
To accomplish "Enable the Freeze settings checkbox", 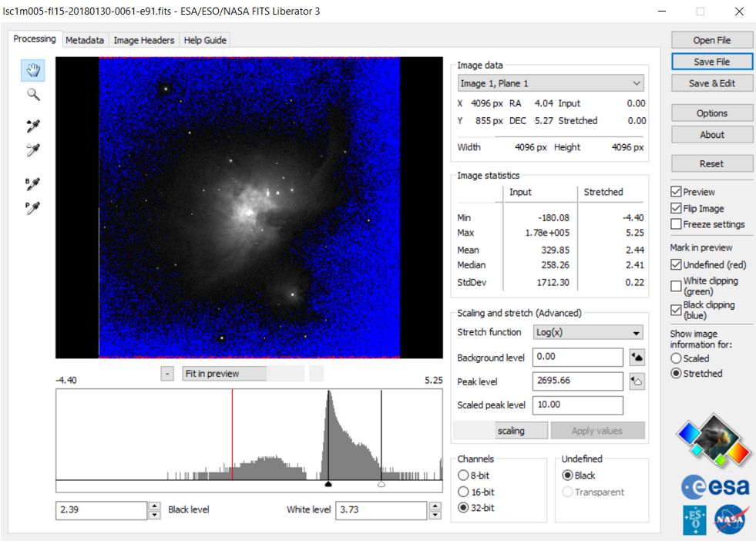I will coord(676,225).
